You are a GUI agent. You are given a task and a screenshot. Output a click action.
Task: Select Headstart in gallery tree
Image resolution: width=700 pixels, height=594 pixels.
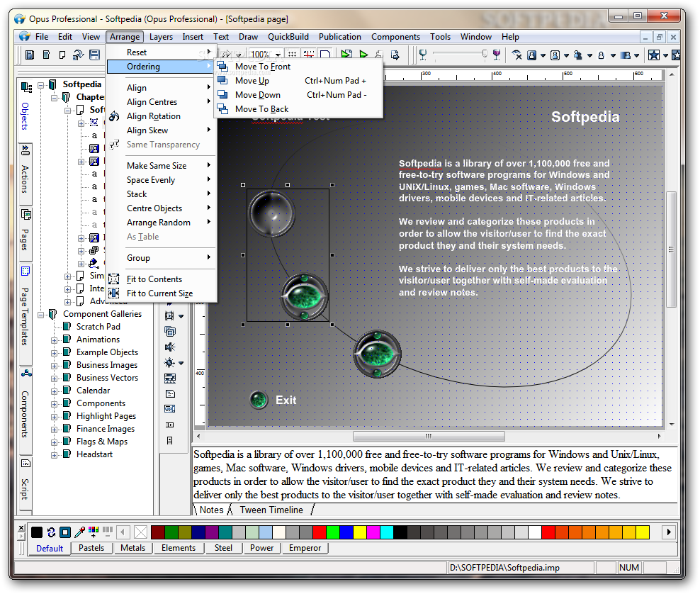95,454
